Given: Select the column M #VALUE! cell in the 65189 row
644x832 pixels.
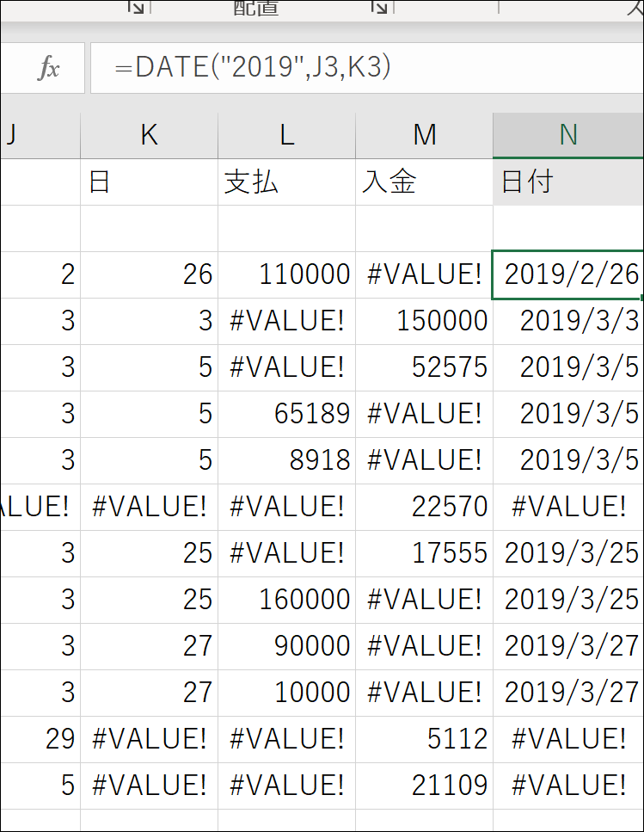Looking at the screenshot, I should (424, 414).
